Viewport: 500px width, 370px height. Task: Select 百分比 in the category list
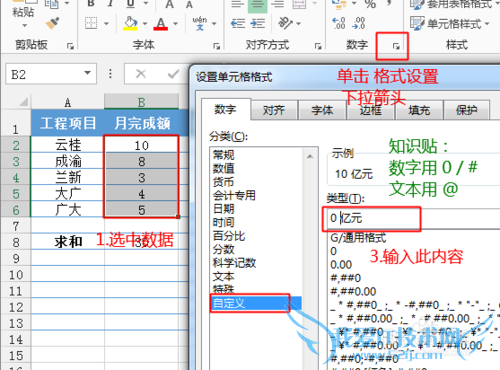pyautogui.click(x=229, y=236)
